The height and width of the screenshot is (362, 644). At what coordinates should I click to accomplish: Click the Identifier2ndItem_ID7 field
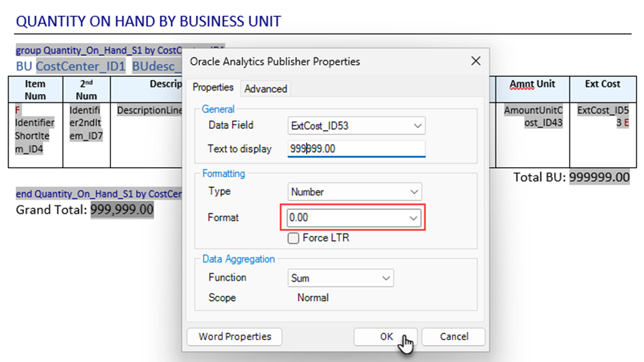[86, 123]
